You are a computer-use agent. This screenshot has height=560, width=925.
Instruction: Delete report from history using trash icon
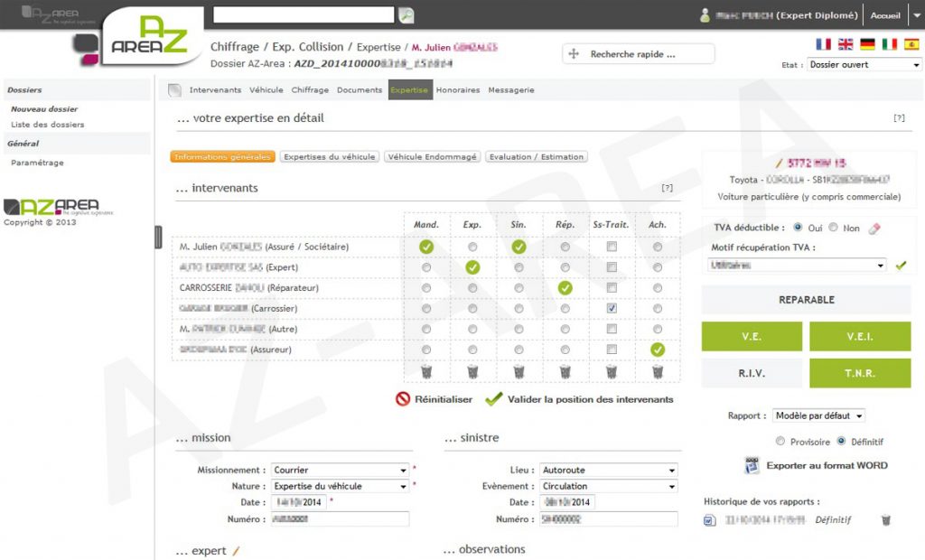click(x=886, y=520)
